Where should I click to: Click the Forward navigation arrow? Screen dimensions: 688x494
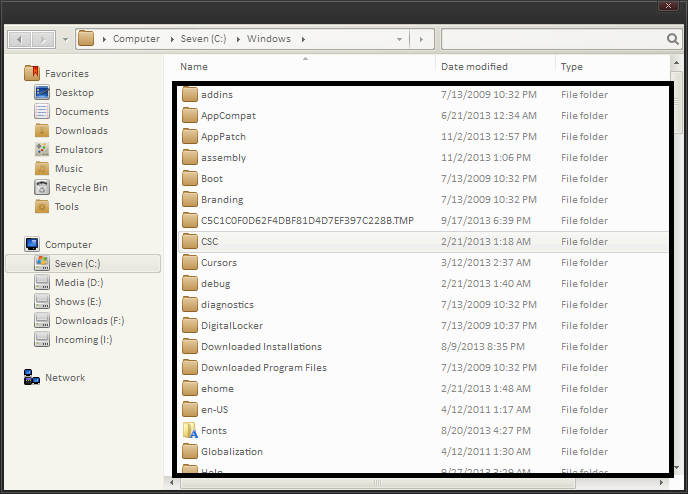(43, 39)
